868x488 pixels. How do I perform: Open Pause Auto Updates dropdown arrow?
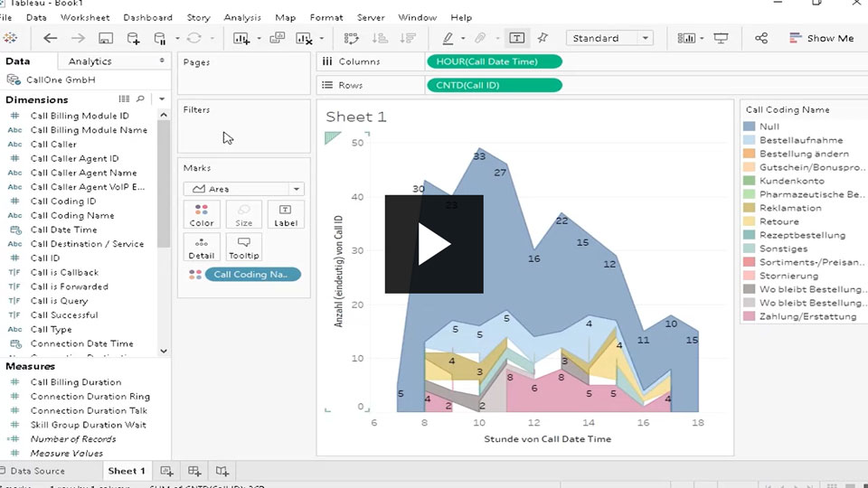point(177,38)
